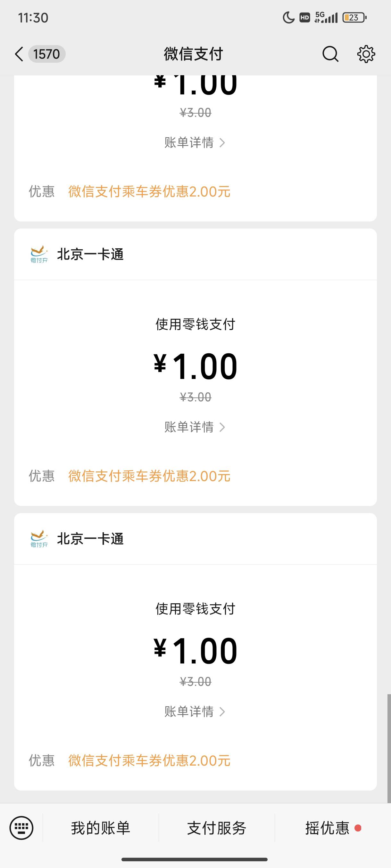Viewport: 391px width, 868px height.
Task: Tap the battery status indicator
Action: coord(354,18)
